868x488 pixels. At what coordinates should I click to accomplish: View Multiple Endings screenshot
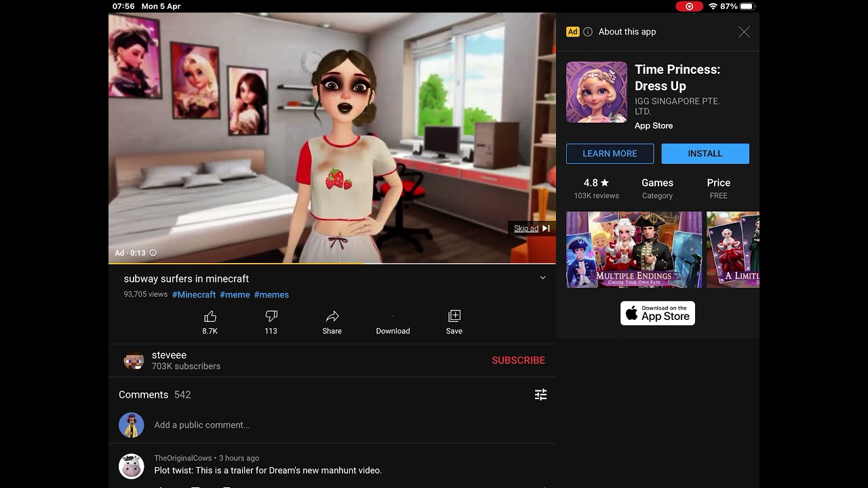coord(634,249)
